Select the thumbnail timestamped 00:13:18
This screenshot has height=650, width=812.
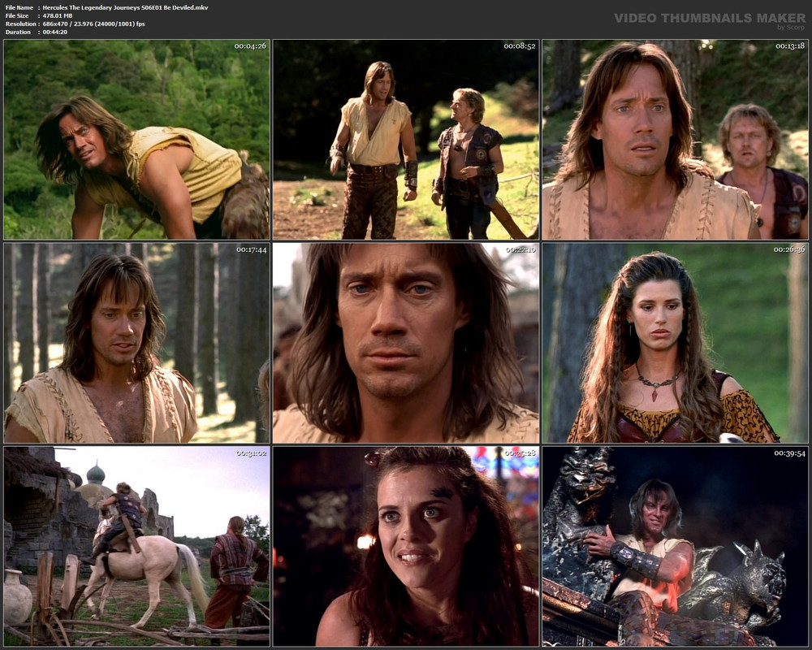click(x=676, y=140)
